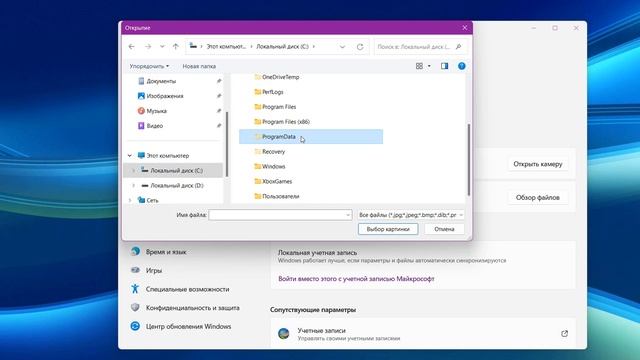Click the XboxGames folder icon

pyautogui.click(x=258, y=181)
